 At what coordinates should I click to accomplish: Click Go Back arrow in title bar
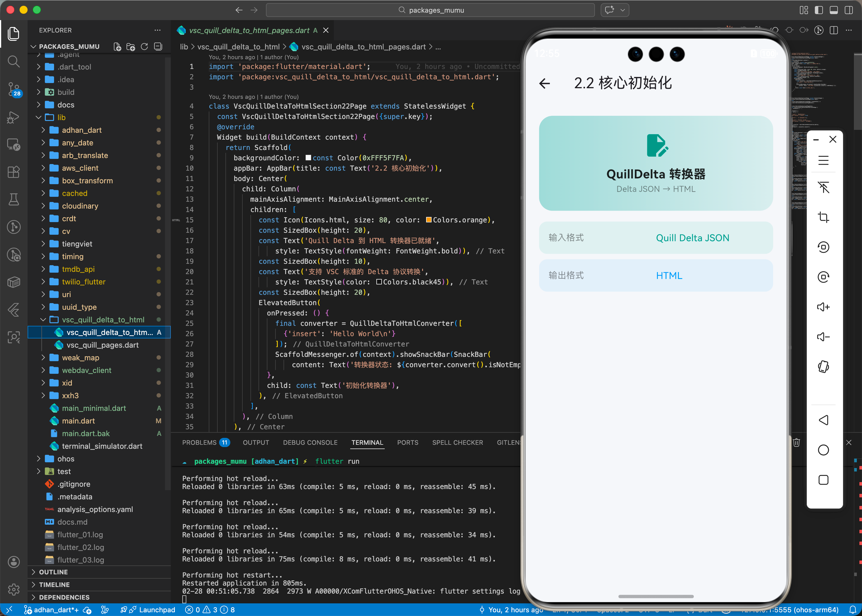[x=239, y=10]
